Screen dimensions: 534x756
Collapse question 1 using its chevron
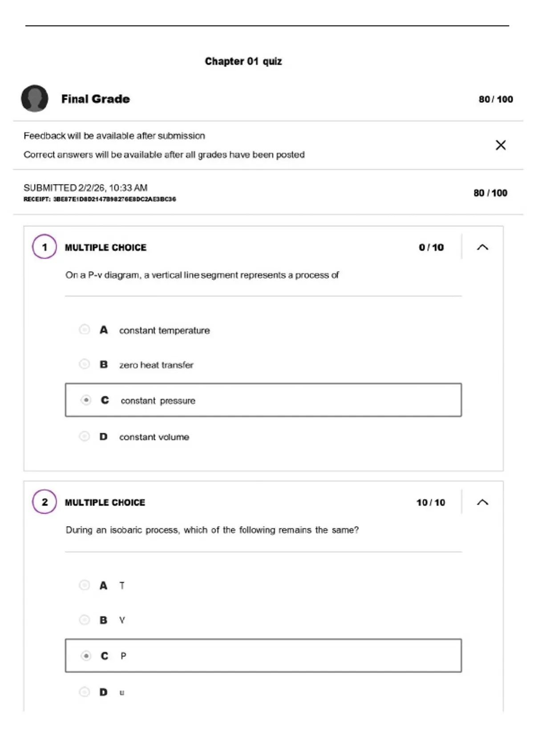[x=482, y=247]
